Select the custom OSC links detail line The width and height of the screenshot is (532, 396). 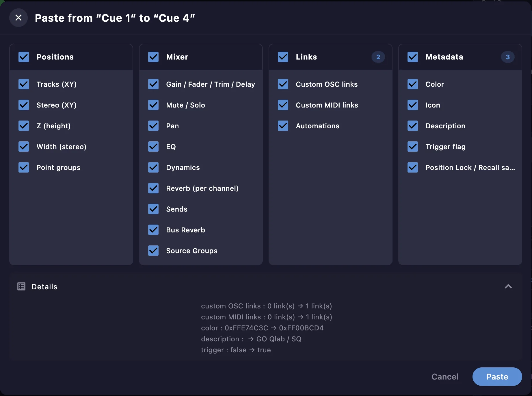pos(267,306)
